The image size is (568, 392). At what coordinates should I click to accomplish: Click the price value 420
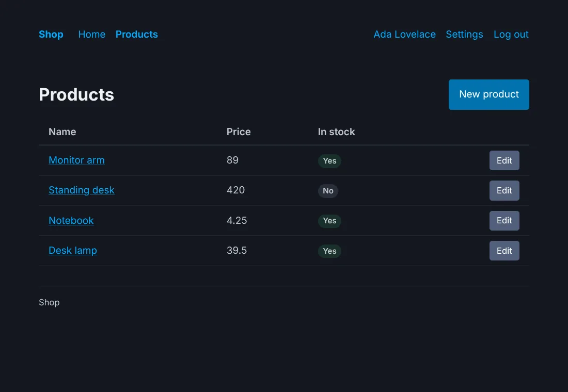tap(236, 190)
